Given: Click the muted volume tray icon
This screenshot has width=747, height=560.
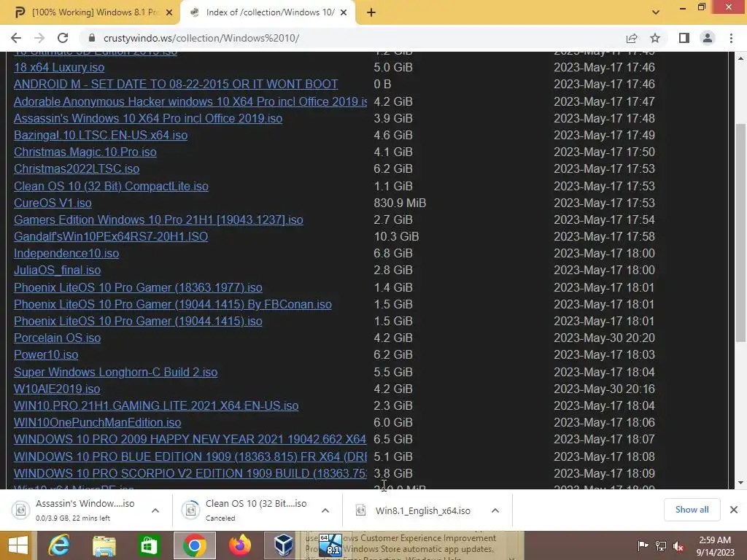Looking at the screenshot, I should pyautogui.click(x=678, y=545).
